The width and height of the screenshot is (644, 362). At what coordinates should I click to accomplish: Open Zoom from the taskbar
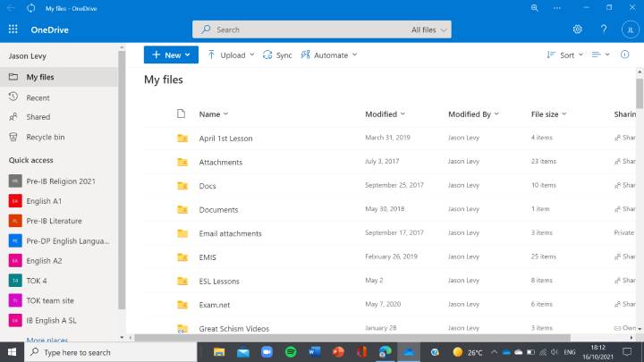[x=267, y=352]
